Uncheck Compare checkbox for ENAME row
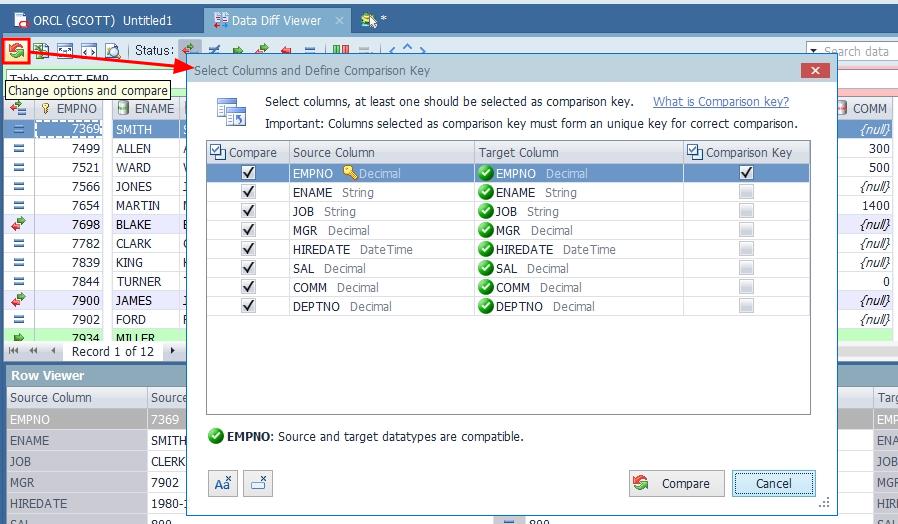The width and height of the screenshot is (898, 524). (x=248, y=192)
